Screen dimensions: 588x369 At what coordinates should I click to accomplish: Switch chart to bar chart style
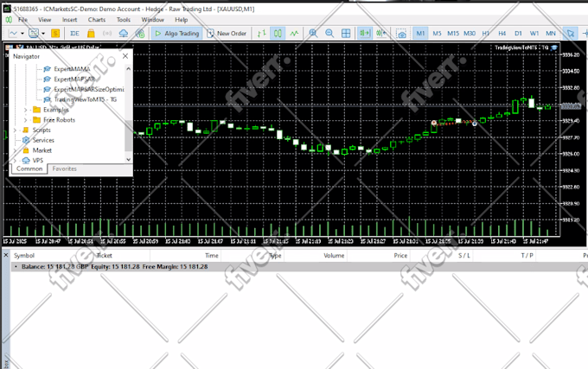click(x=262, y=34)
